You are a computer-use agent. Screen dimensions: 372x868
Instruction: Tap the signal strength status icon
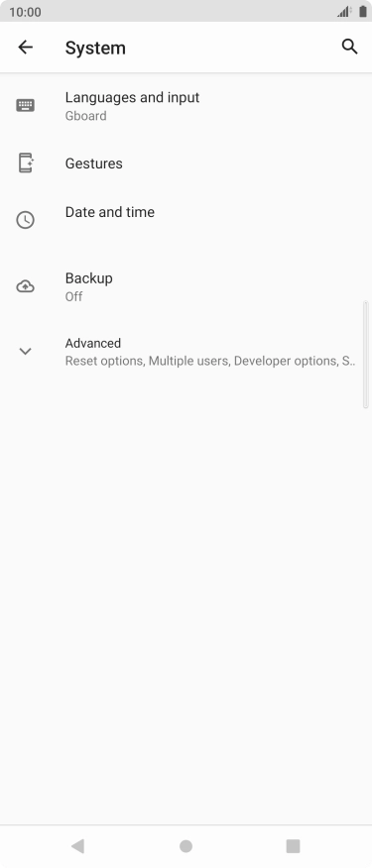point(343,12)
